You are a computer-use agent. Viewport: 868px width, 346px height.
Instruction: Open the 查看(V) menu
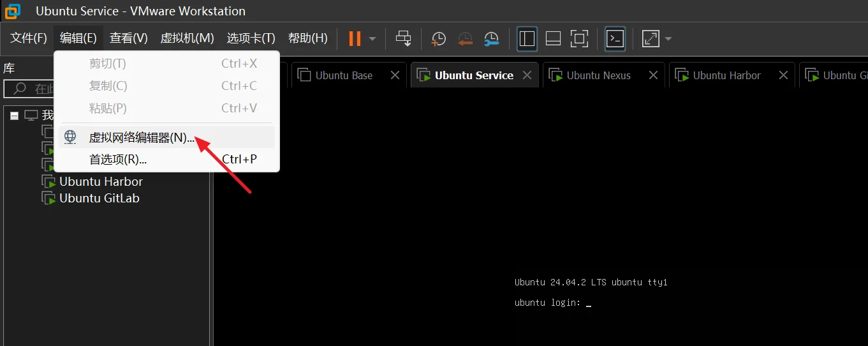128,38
